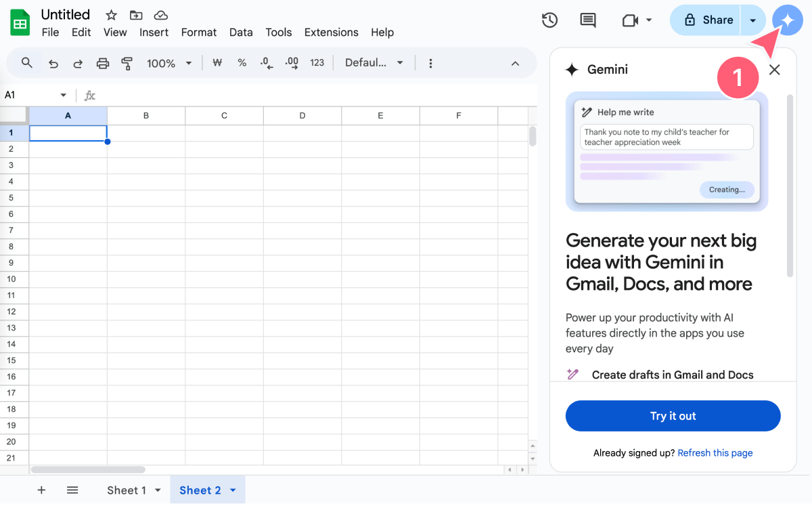The width and height of the screenshot is (812, 508).
Task: Decrease decimal places
Action: coord(267,62)
